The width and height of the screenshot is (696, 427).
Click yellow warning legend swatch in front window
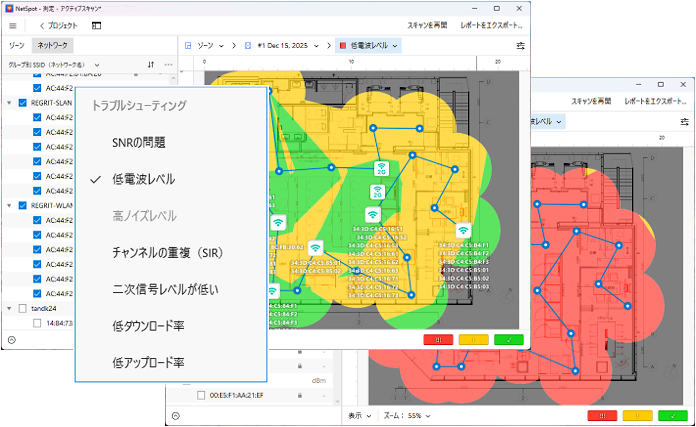(x=473, y=340)
